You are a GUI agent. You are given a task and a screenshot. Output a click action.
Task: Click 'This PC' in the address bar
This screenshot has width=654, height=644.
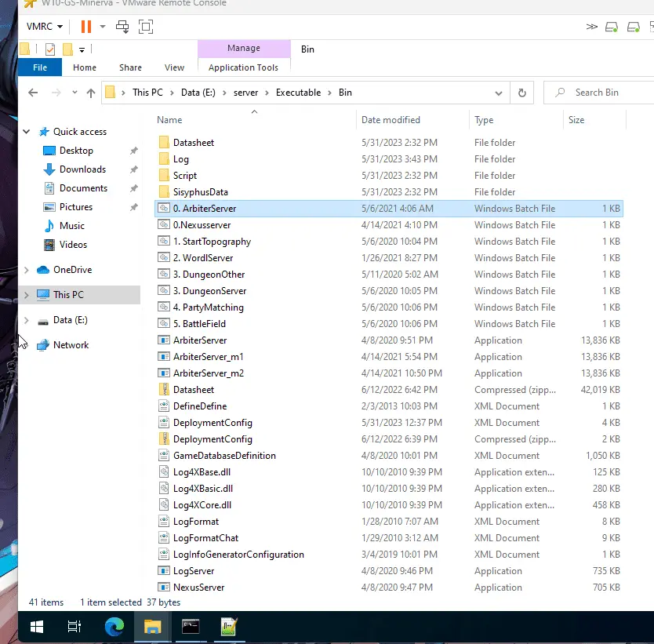[147, 93]
